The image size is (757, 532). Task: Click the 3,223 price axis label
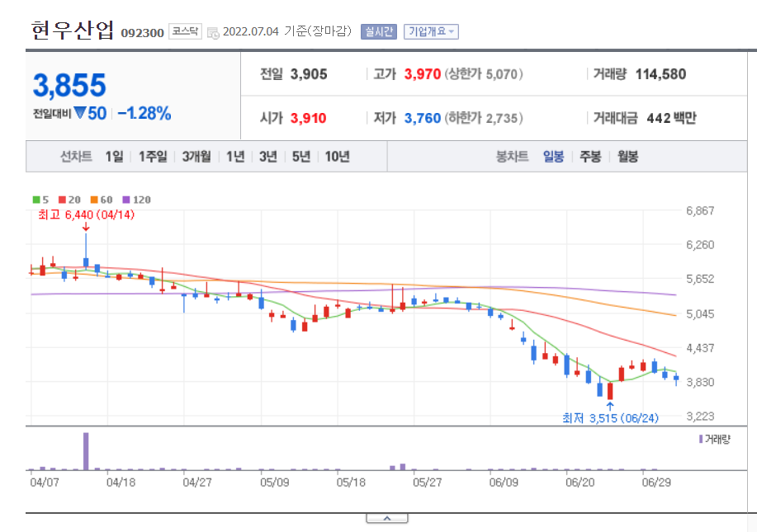700,417
